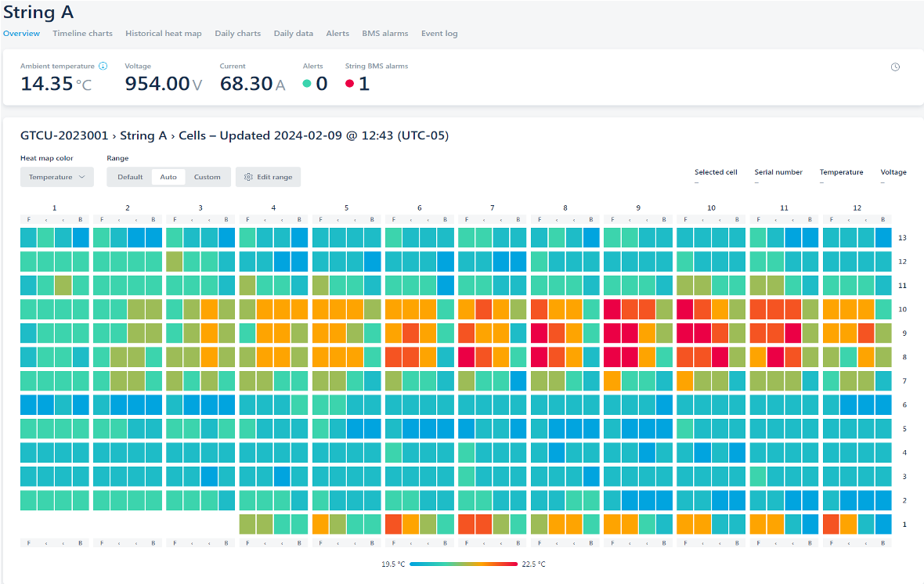The image size is (924, 584).
Task: Open the Event log tab
Action: [439, 34]
